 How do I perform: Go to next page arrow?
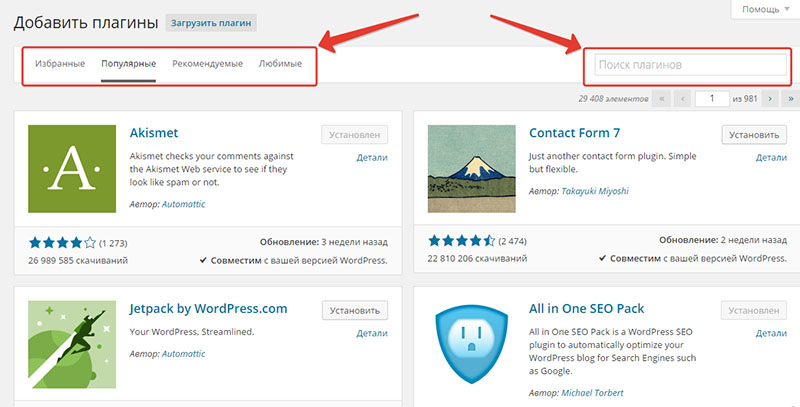[x=770, y=98]
